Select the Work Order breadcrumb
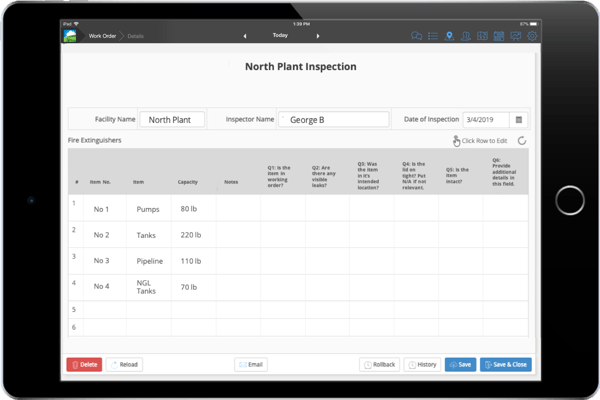The image size is (600, 400). 102,36
